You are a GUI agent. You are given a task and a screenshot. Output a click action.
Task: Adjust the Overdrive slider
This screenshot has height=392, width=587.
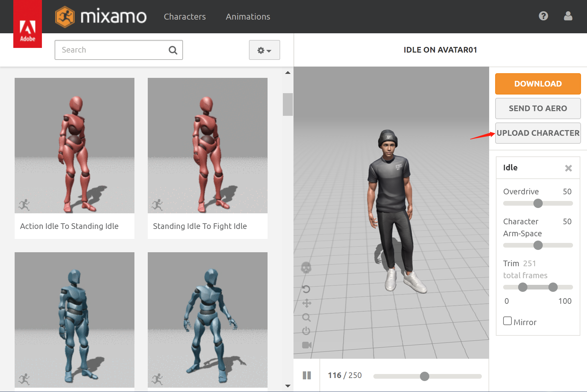[538, 203]
